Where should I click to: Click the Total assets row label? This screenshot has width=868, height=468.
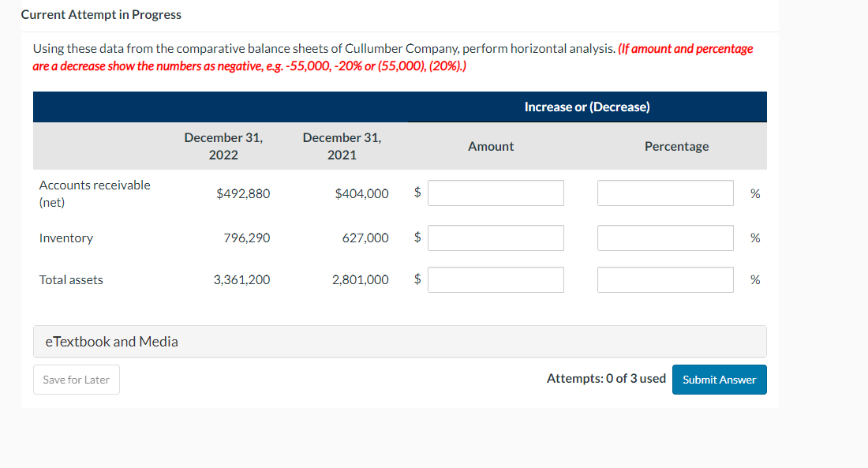point(71,279)
